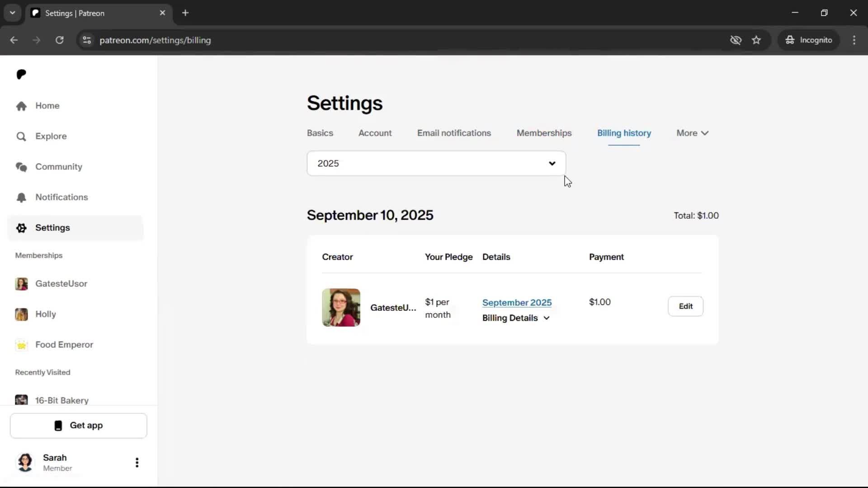Reload the page

click(59, 40)
